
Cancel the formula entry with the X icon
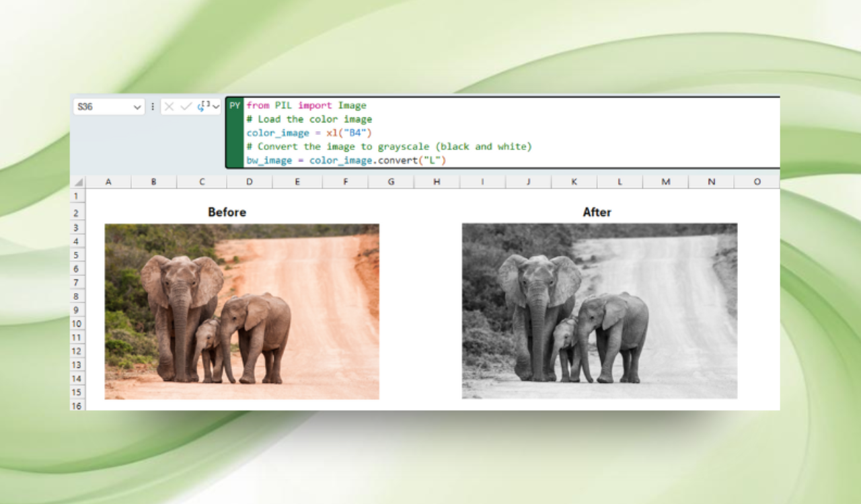point(168,106)
